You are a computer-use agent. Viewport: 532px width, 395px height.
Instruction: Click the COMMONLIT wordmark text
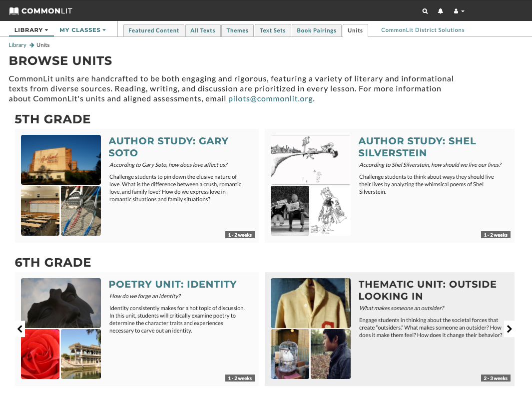[x=47, y=11]
